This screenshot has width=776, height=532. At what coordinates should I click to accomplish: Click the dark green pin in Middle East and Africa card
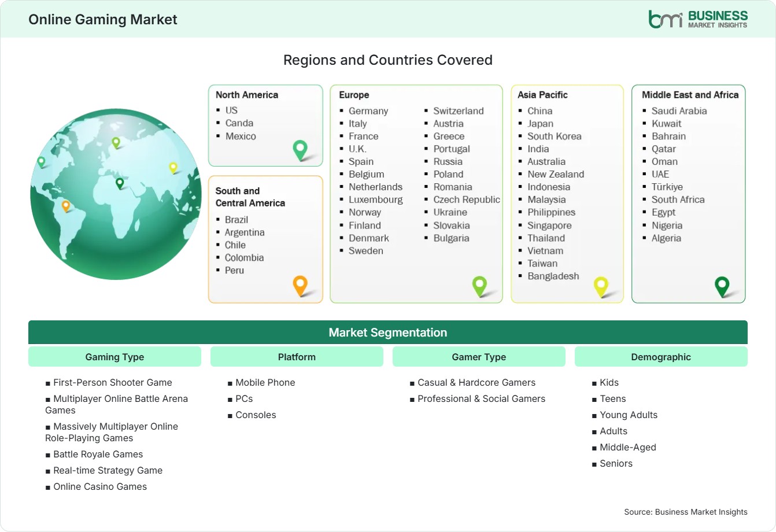tap(722, 286)
